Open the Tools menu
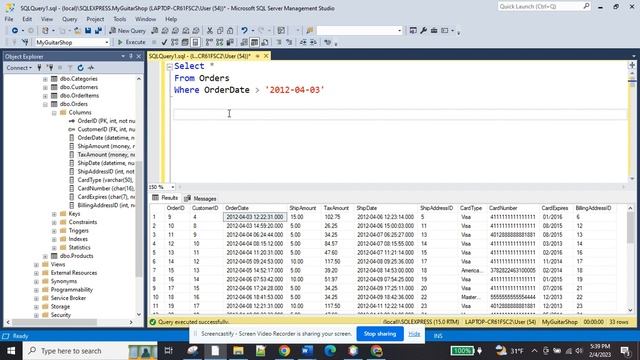640x360 pixels. click(120, 19)
